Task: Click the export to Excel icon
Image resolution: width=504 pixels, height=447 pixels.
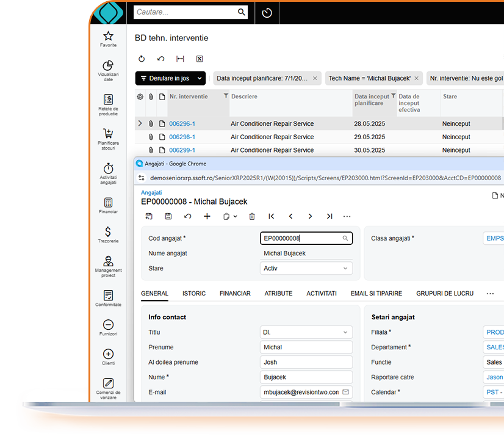Action: coord(199,59)
